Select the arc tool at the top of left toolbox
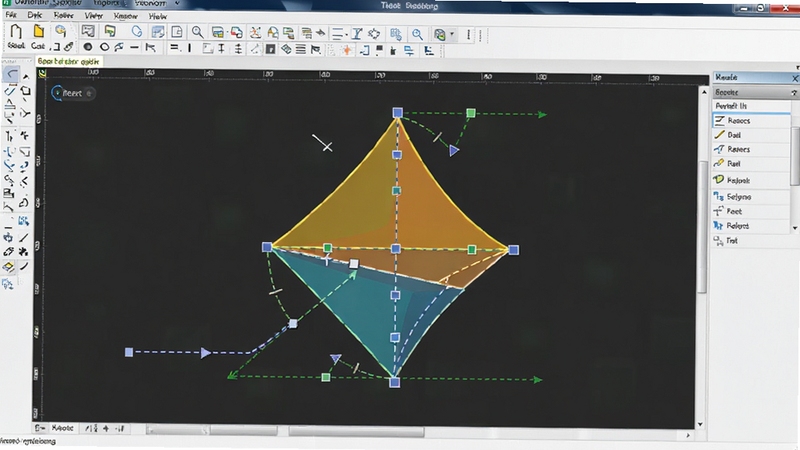 click(x=11, y=75)
